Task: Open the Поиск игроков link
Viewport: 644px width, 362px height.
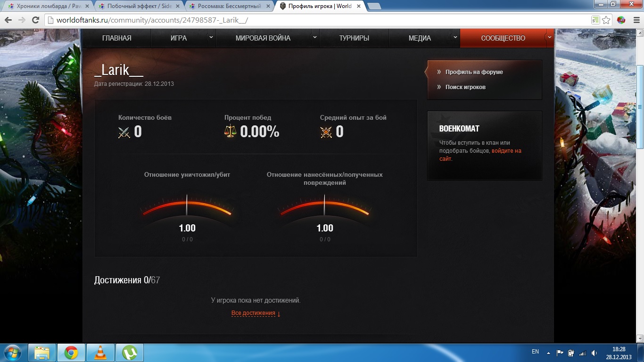Action: [x=465, y=87]
